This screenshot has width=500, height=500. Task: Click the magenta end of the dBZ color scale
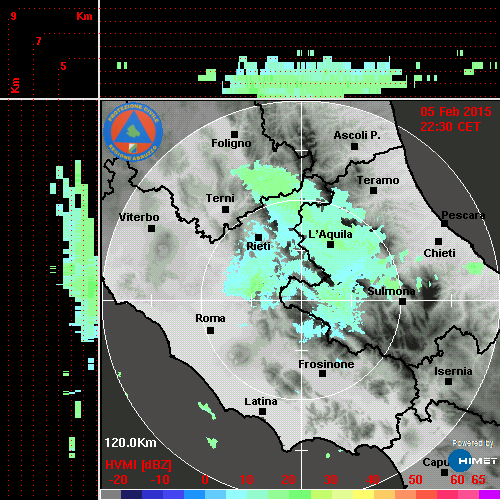click(x=489, y=494)
